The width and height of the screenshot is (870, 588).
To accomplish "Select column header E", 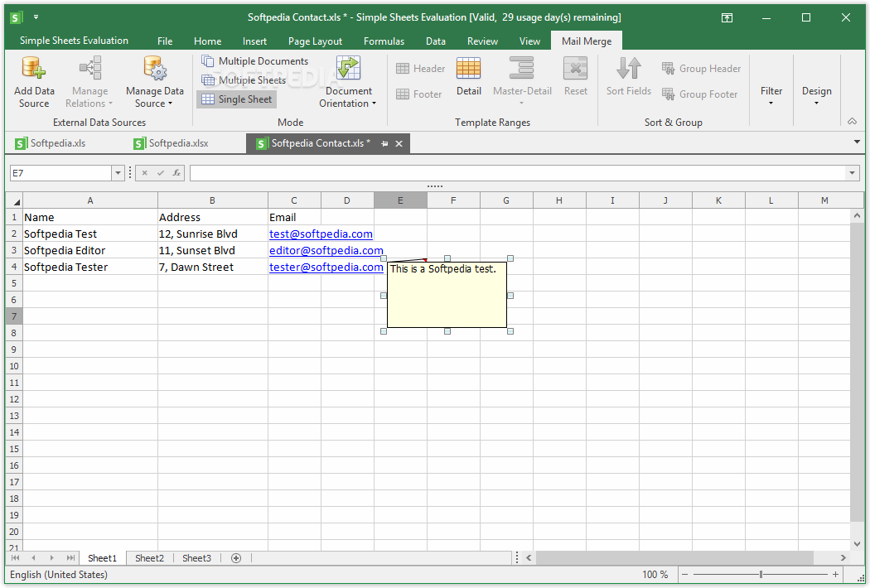I will point(400,200).
